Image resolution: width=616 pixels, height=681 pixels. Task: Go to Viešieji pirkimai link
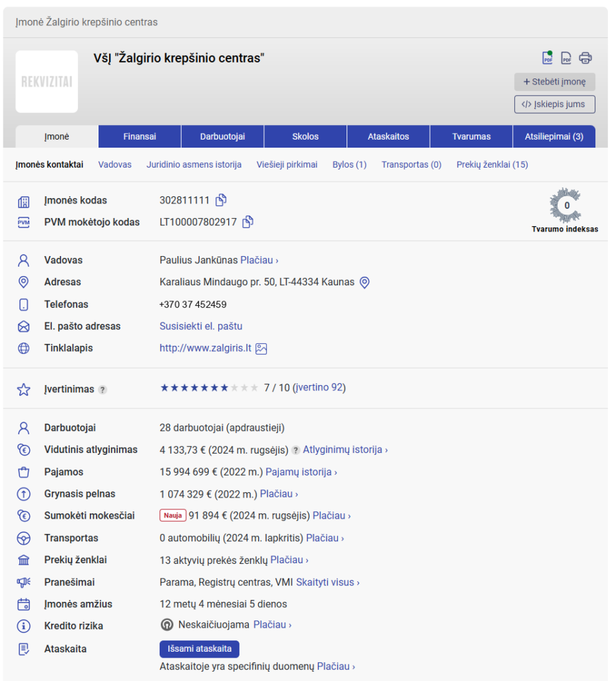(287, 165)
